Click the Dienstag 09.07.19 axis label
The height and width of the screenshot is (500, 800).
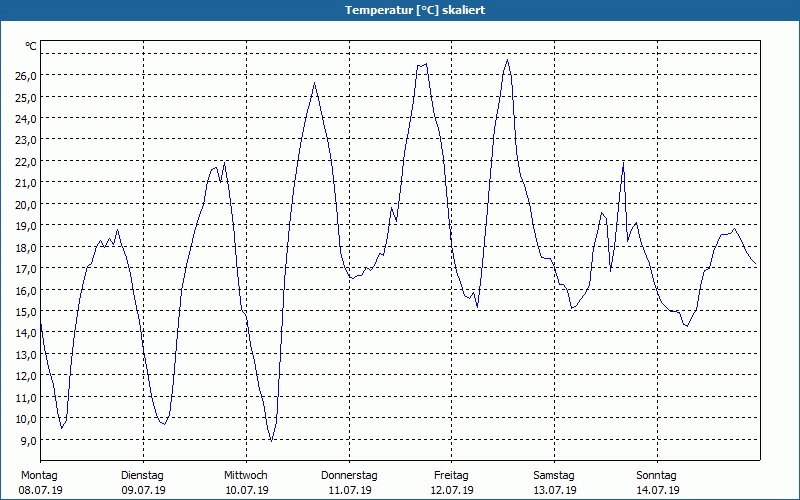click(x=143, y=483)
